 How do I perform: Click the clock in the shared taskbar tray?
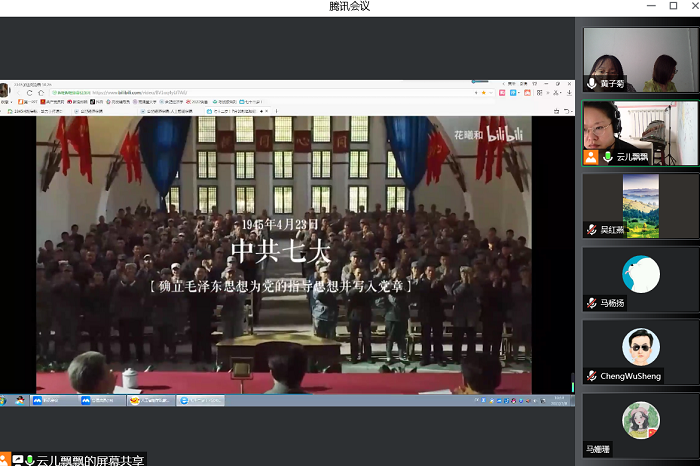[x=559, y=400]
